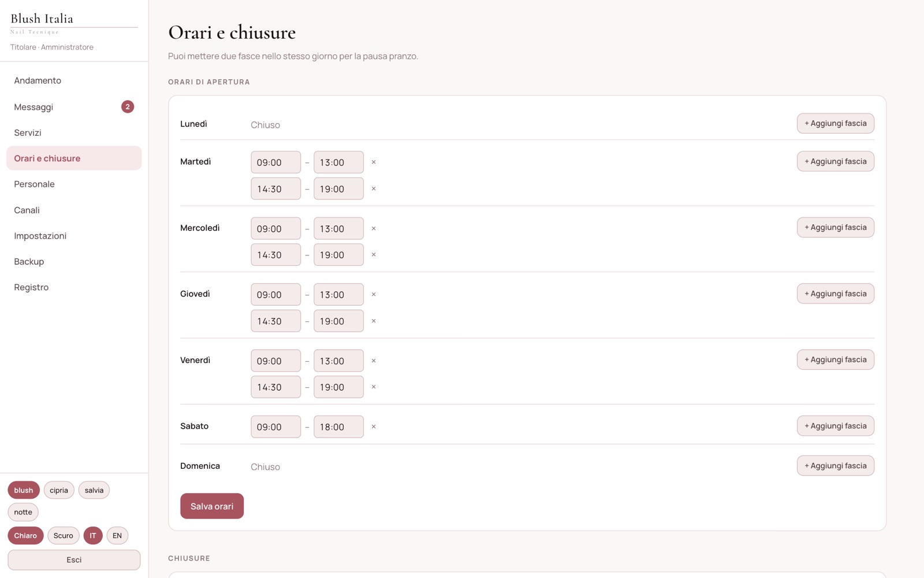The width and height of the screenshot is (924, 578).
Task: Open the Backup page
Action: [x=74, y=261]
